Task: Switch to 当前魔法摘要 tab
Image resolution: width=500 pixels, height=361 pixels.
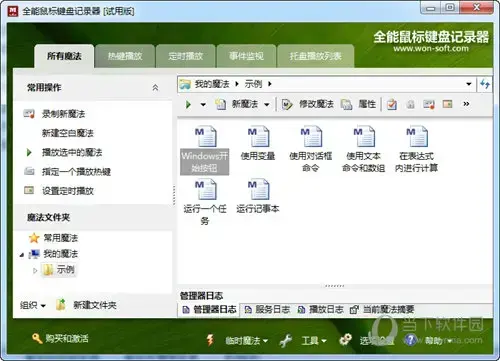Action: 382,309
